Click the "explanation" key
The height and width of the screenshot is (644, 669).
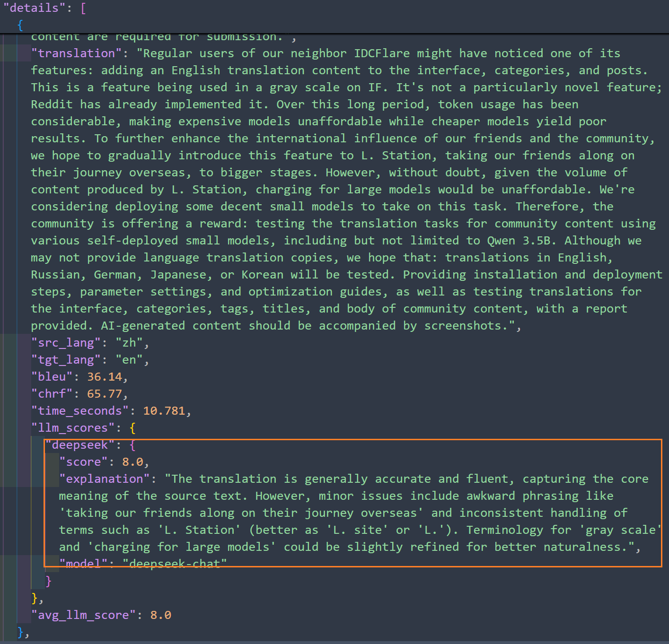coord(104,479)
